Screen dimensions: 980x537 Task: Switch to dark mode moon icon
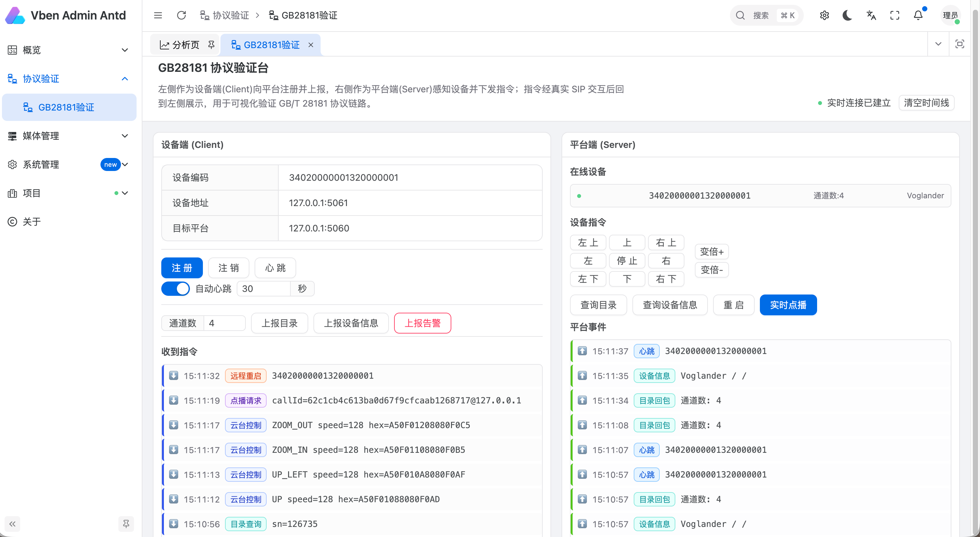click(x=848, y=15)
